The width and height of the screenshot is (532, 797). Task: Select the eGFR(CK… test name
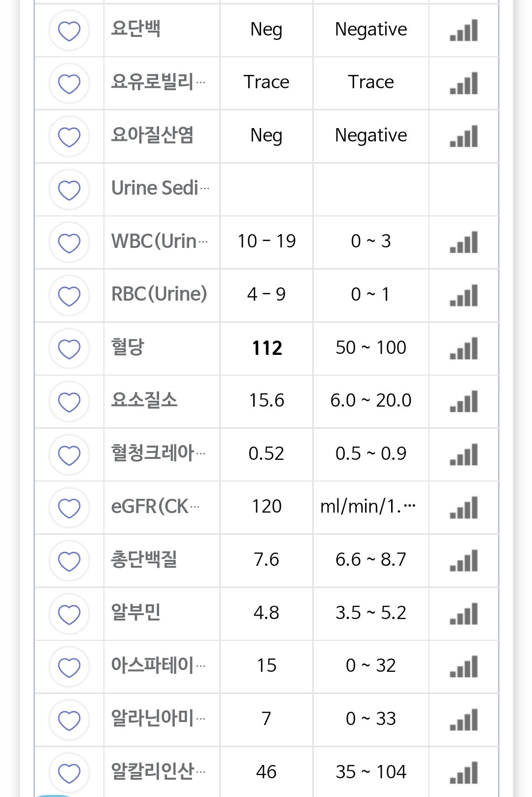[x=155, y=507]
